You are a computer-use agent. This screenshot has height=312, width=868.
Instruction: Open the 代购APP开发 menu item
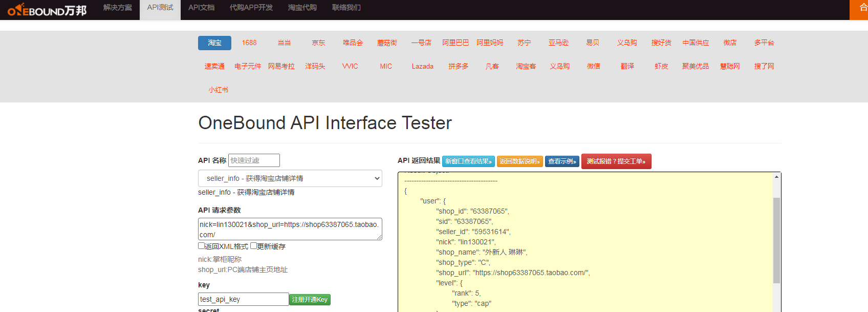coord(251,8)
